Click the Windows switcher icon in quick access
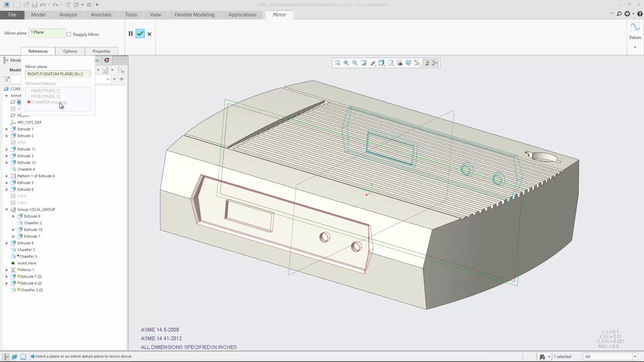644x362 pixels. pyautogui.click(x=76, y=5)
